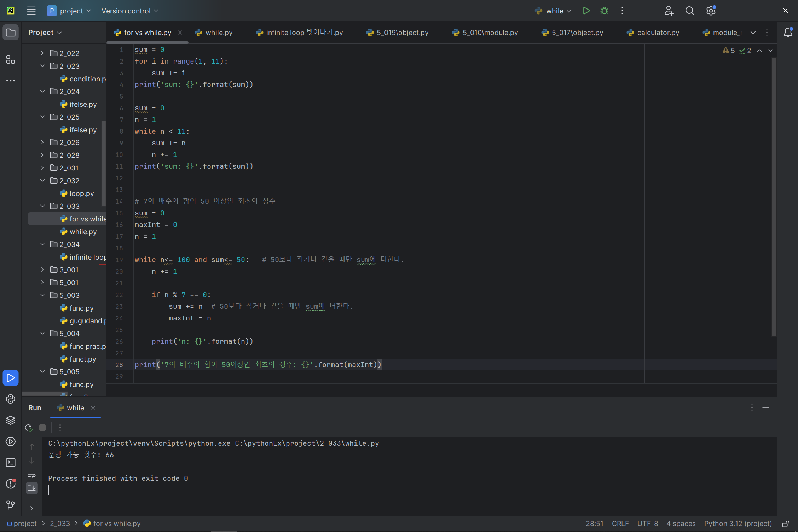The image size is (798, 532).
Task: Collapse the 5_003 folder
Action: [x=42, y=295]
